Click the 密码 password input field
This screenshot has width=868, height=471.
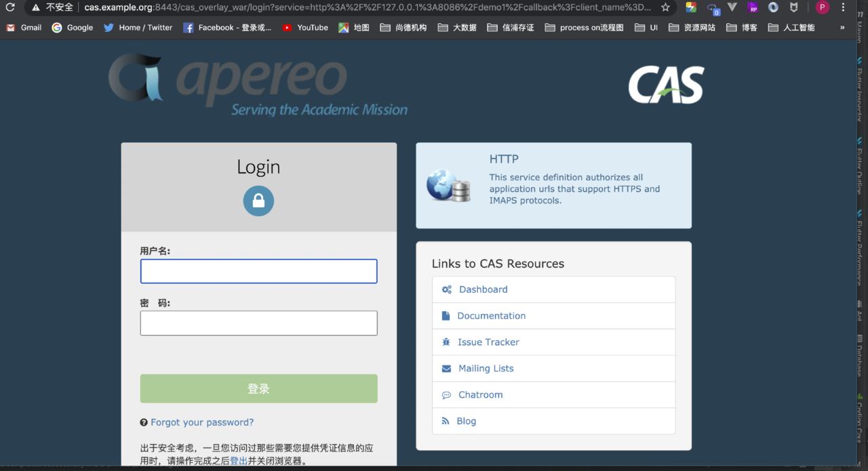click(258, 323)
